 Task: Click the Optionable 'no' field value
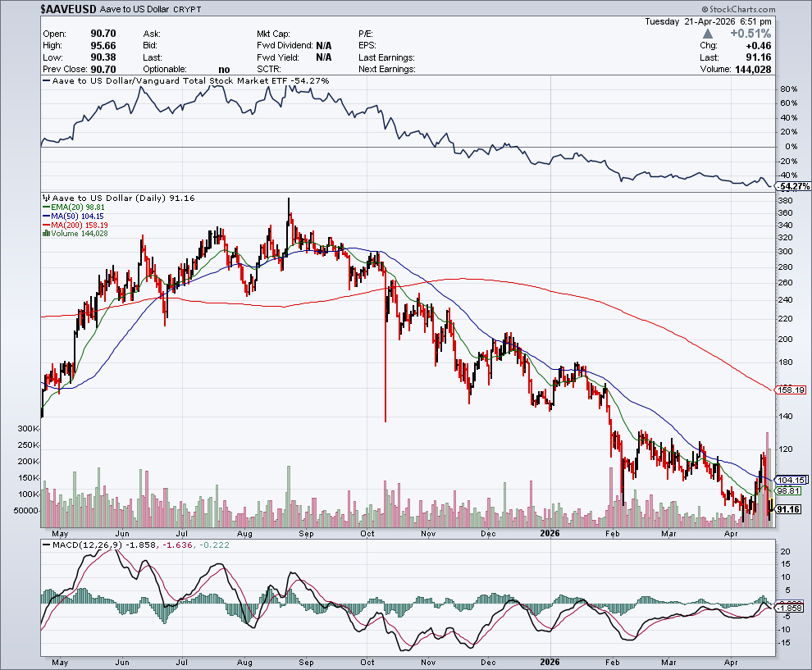[224, 70]
